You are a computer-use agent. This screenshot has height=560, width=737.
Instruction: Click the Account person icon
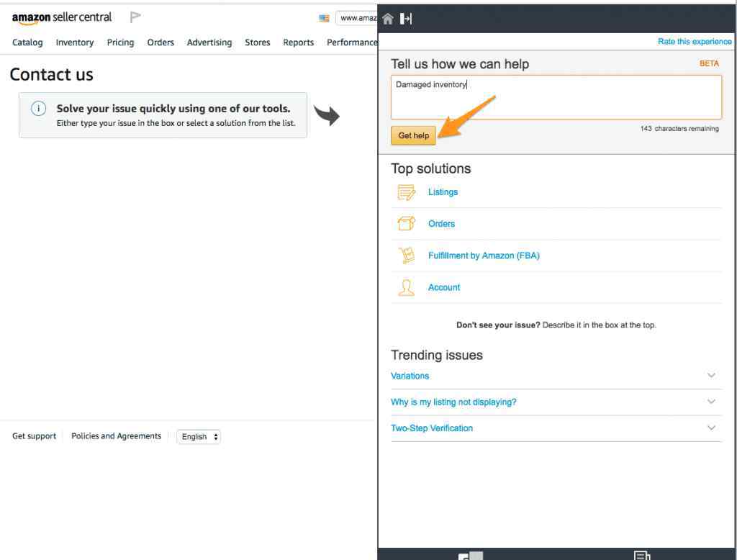coord(406,287)
